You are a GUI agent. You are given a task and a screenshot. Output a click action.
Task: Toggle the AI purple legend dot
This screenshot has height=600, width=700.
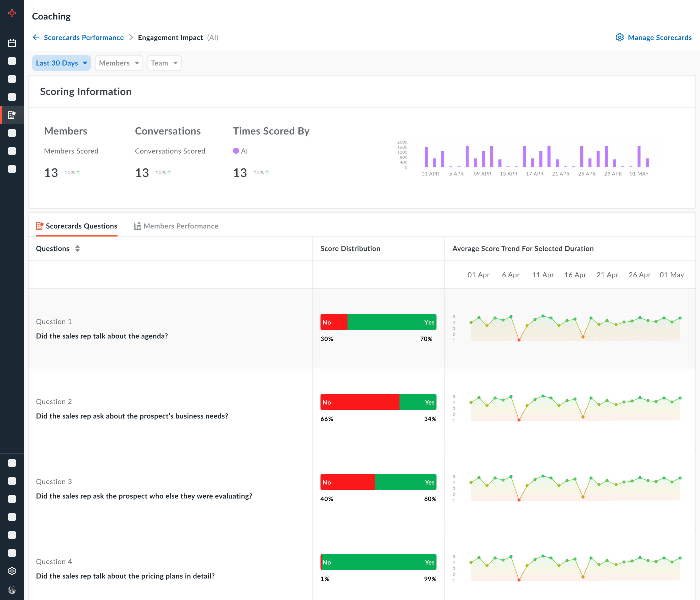click(236, 151)
